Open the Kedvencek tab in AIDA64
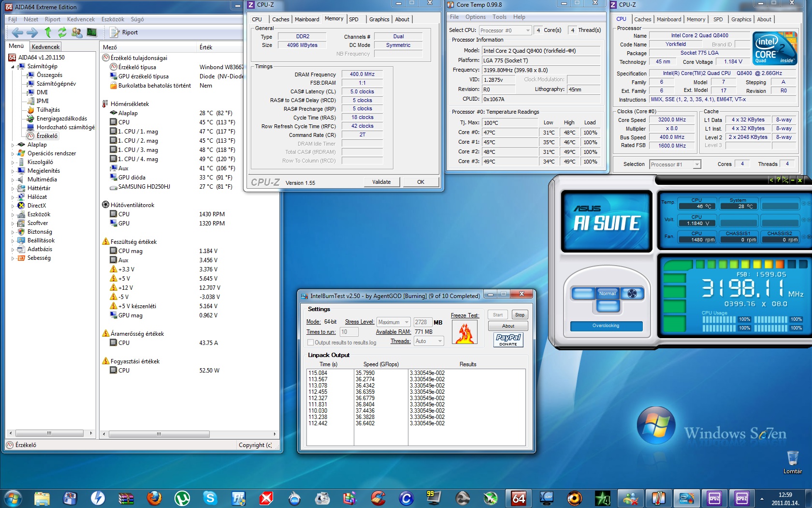812x508 pixels. 45,47
